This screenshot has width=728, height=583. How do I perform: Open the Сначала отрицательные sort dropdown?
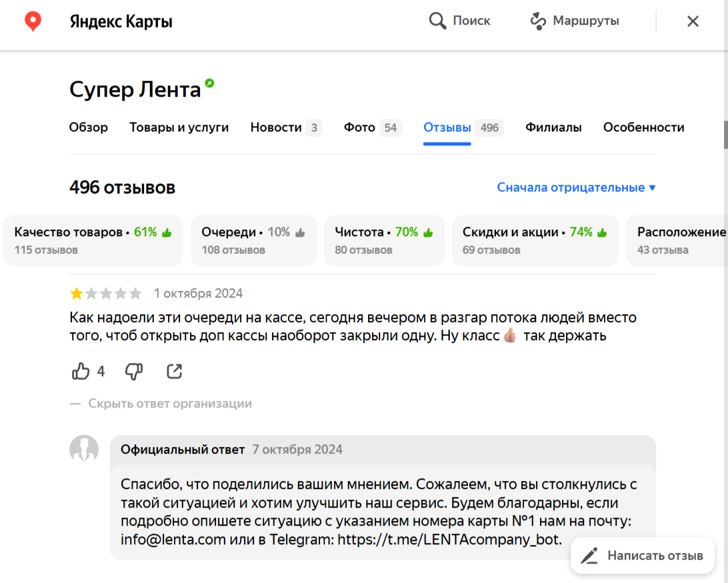(576, 187)
